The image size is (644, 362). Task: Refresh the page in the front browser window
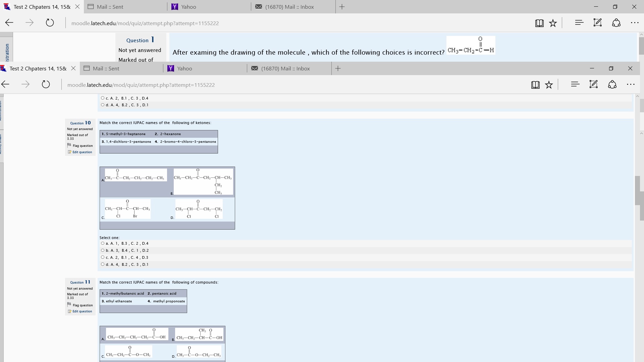point(46,84)
